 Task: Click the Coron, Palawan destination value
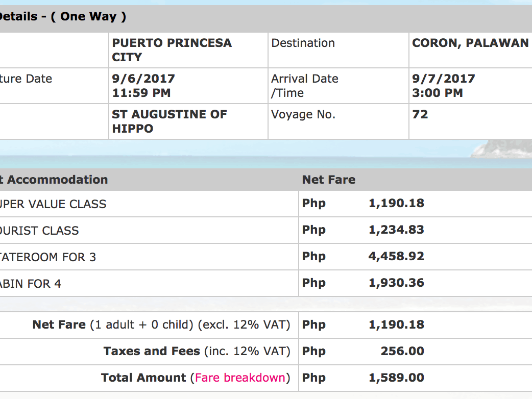pyautogui.click(x=470, y=43)
